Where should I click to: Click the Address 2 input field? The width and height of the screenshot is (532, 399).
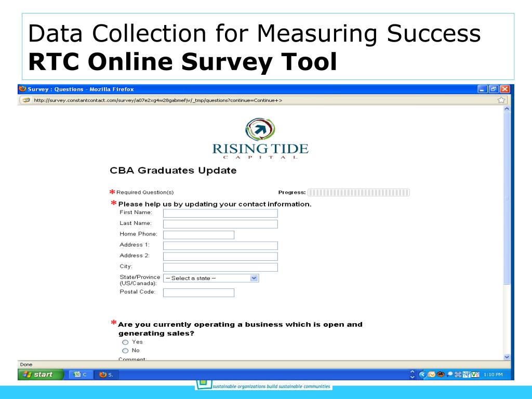[x=220, y=257]
